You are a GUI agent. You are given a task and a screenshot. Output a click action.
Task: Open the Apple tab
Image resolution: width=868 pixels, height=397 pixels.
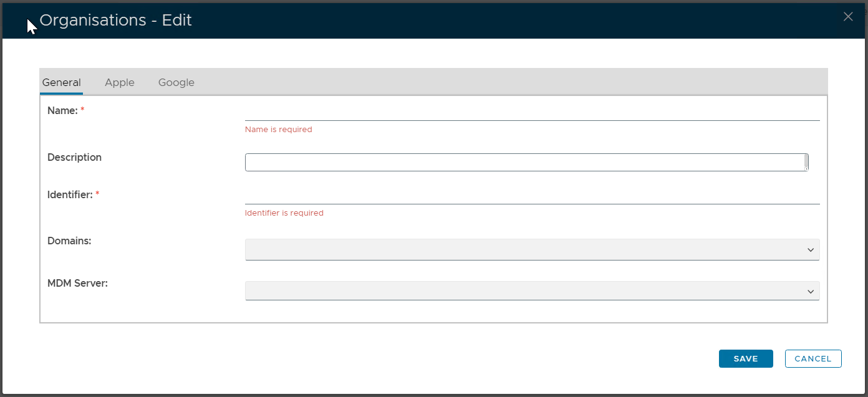pyautogui.click(x=120, y=82)
